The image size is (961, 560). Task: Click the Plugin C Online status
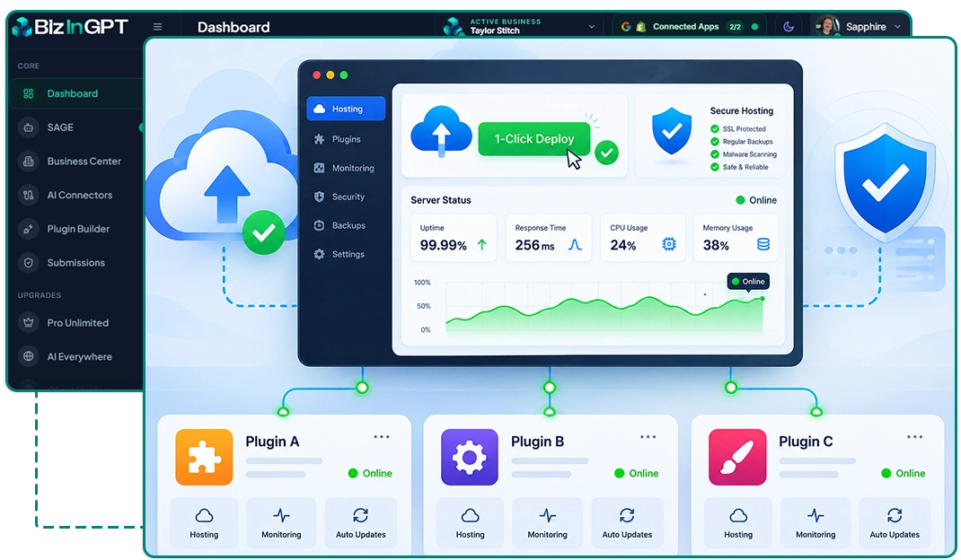[x=904, y=473]
